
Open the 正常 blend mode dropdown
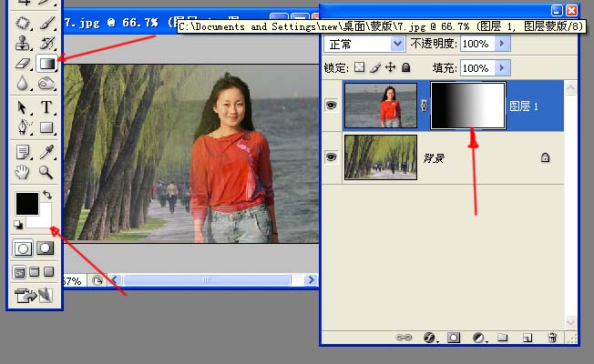364,44
